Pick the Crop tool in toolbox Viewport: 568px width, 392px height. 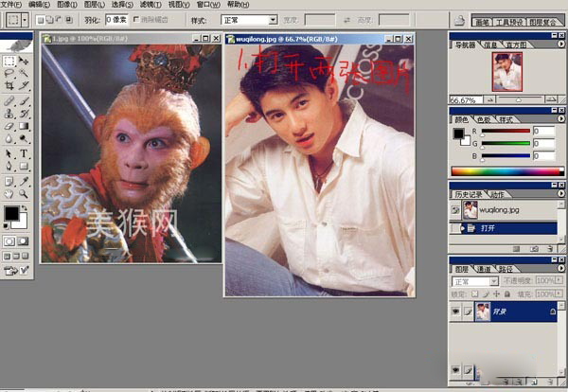(x=9, y=86)
